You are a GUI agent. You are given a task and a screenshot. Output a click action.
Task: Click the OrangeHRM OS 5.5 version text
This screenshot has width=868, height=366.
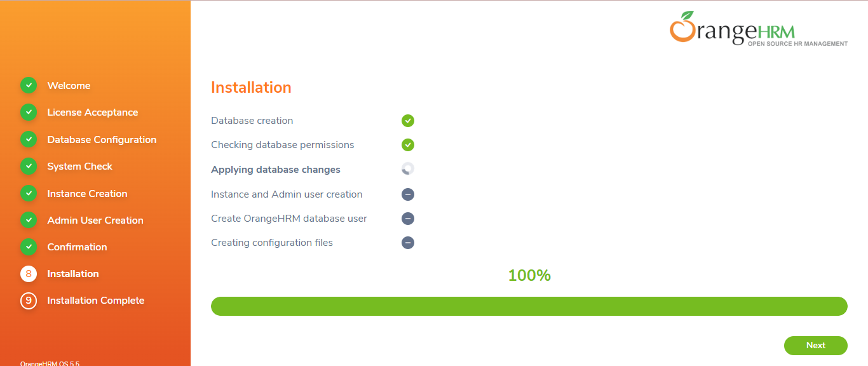click(50, 363)
